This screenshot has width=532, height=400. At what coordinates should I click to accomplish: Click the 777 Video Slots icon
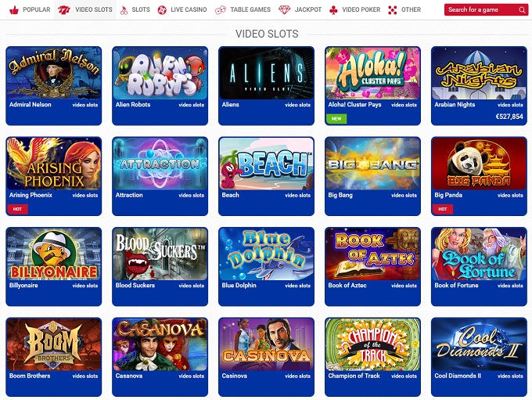64,10
